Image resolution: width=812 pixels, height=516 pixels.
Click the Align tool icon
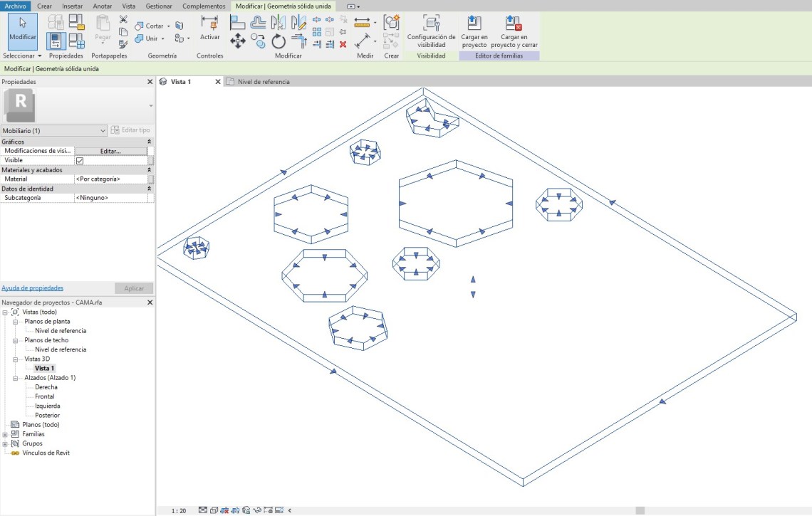(237, 23)
